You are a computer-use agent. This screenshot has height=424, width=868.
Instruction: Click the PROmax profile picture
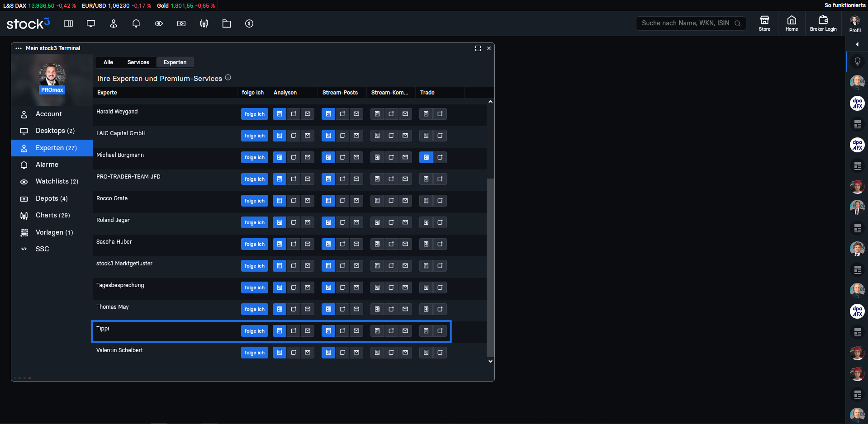[x=51, y=75]
